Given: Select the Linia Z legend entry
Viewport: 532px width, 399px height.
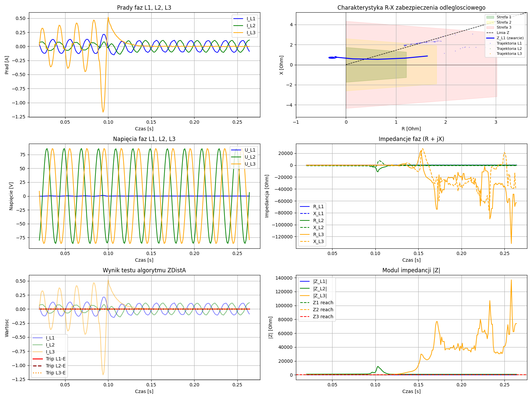Looking at the screenshot, I should pos(503,33).
